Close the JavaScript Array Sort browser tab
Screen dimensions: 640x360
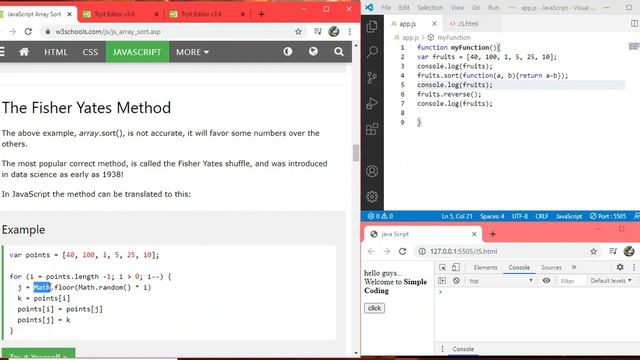pyautogui.click(x=69, y=14)
